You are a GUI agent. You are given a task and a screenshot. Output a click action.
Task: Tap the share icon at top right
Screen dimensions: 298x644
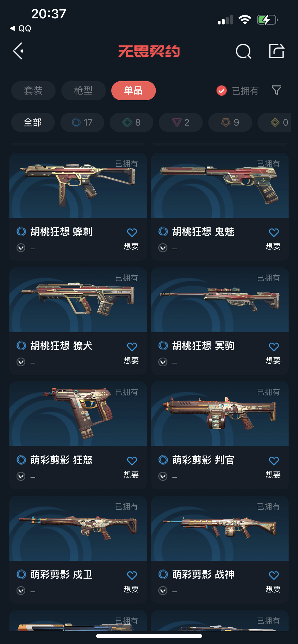coord(276,51)
